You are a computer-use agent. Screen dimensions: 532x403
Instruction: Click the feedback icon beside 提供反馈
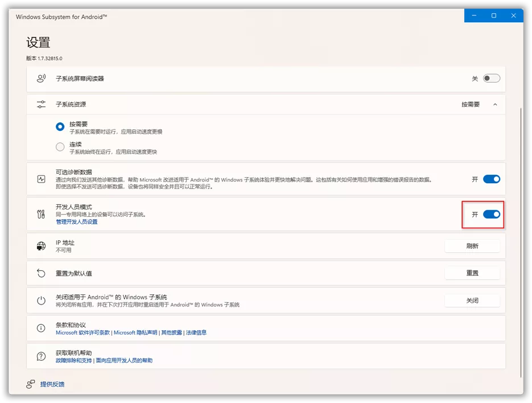[31, 384]
